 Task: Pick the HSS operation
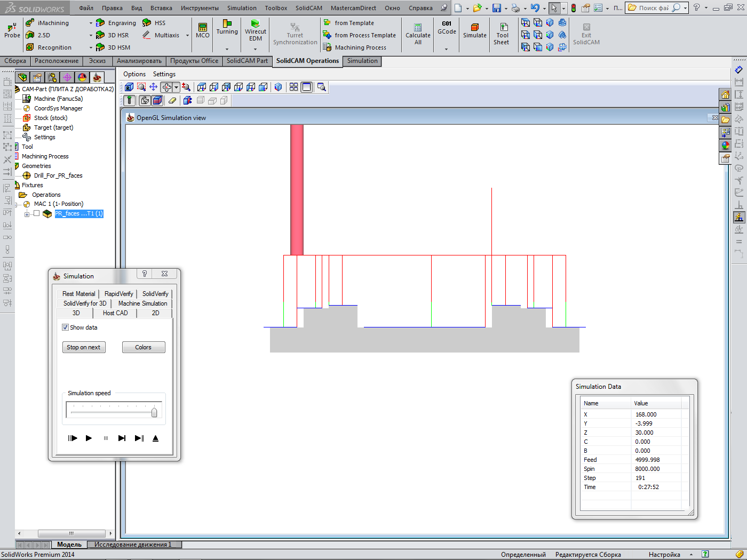154,23
